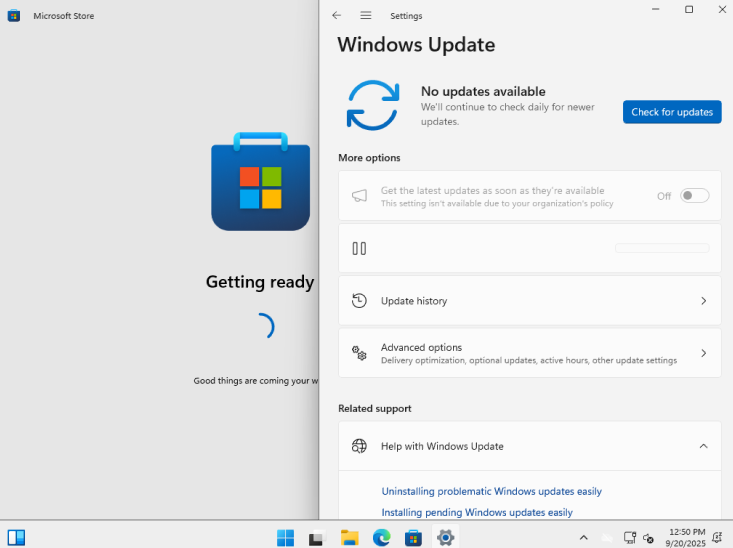Viewport: 733px width, 548px height.
Task: Click the blue sync arrows update icon
Action: click(x=373, y=105)
